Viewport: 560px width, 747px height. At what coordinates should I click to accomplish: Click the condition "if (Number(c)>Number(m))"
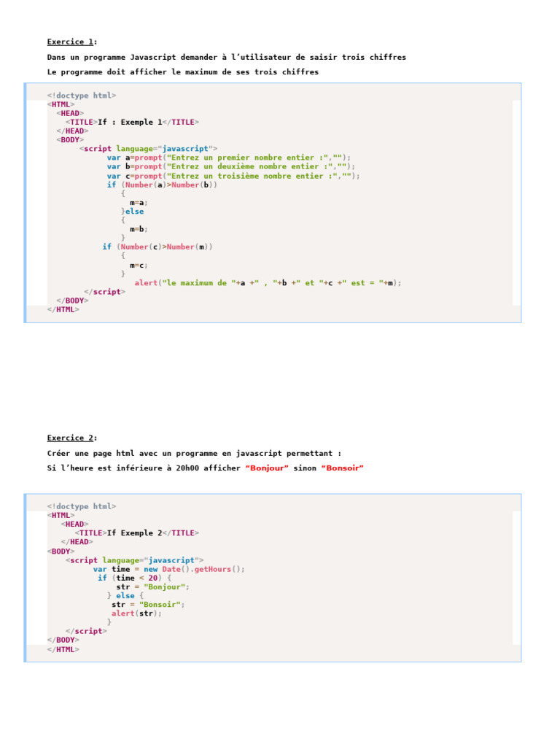(x=157, y=247)
